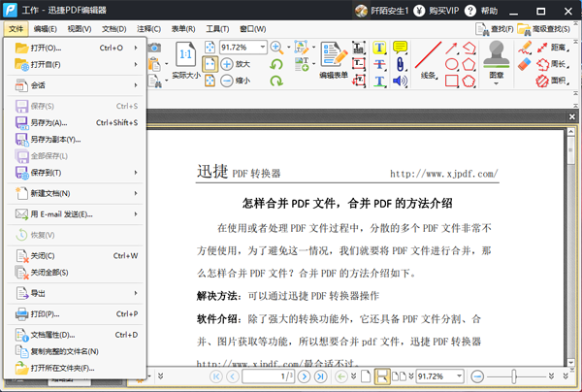Open the 工具(T) menu

(x=217, y=29)
